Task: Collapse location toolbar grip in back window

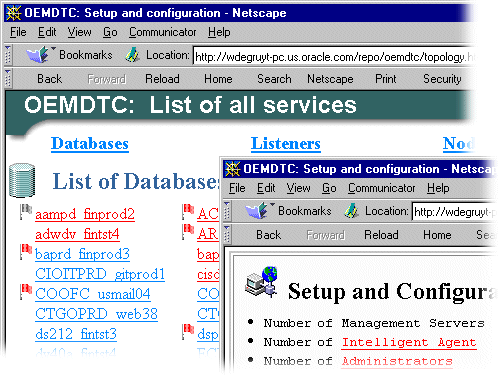Action: [x=8, y=55]
